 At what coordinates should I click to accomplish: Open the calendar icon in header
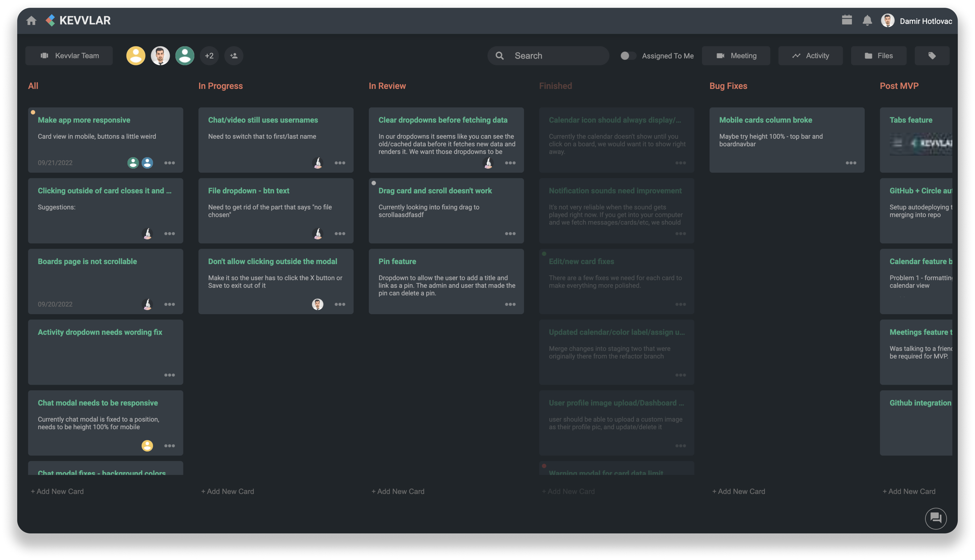(847, 20)
